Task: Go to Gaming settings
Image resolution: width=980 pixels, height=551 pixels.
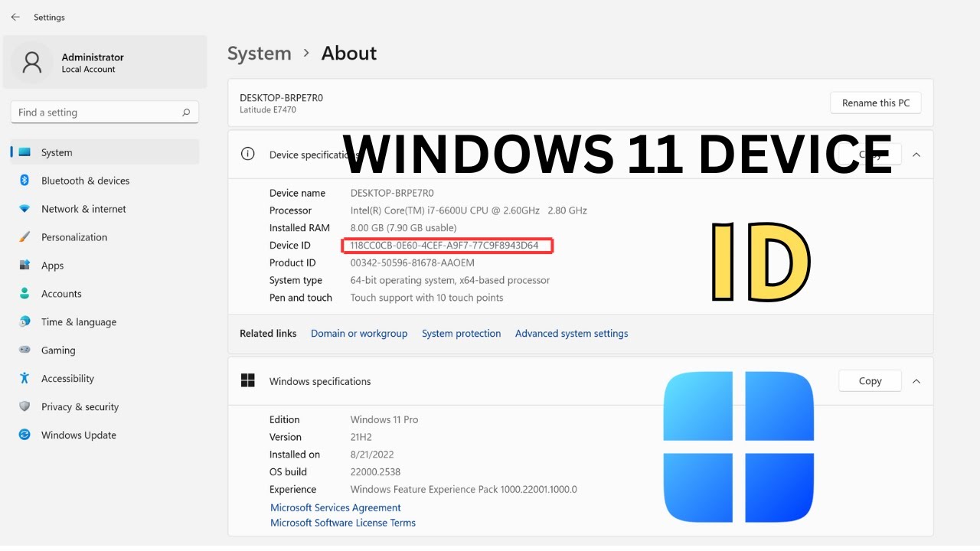Action: point(105,350)
